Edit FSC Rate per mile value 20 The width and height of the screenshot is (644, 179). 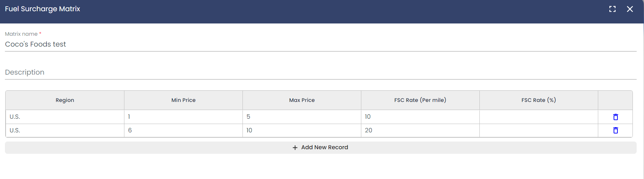pyautogui.click(x=420, y=130)
